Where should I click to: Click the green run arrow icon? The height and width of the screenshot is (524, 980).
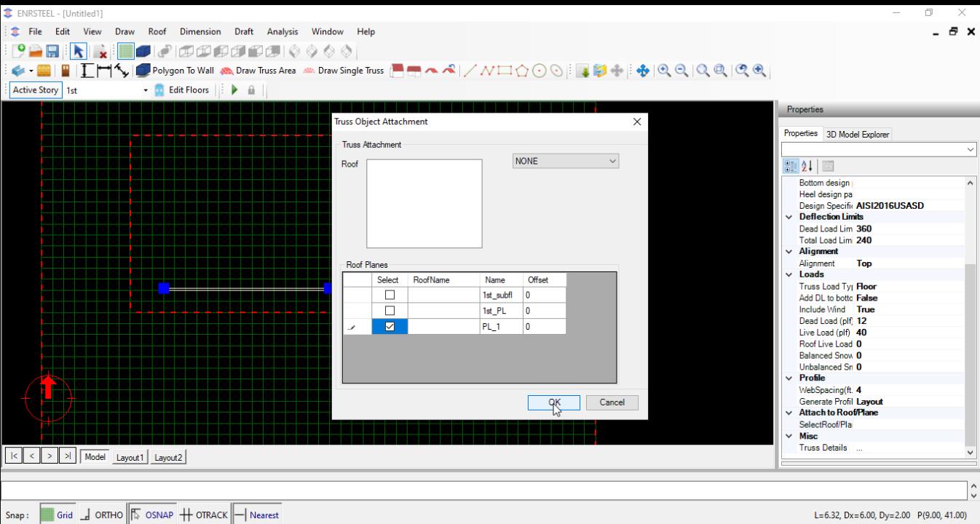234,90
